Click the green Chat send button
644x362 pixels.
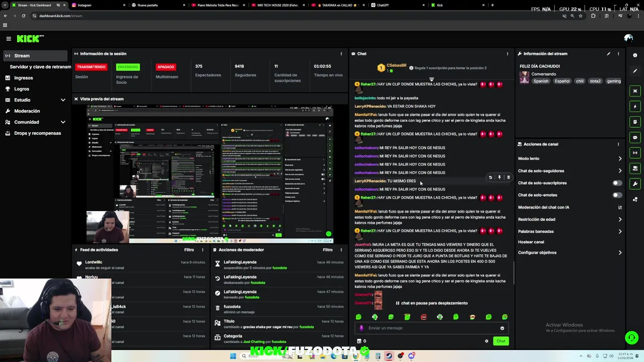pyautogui.click(x=501, y=341)
